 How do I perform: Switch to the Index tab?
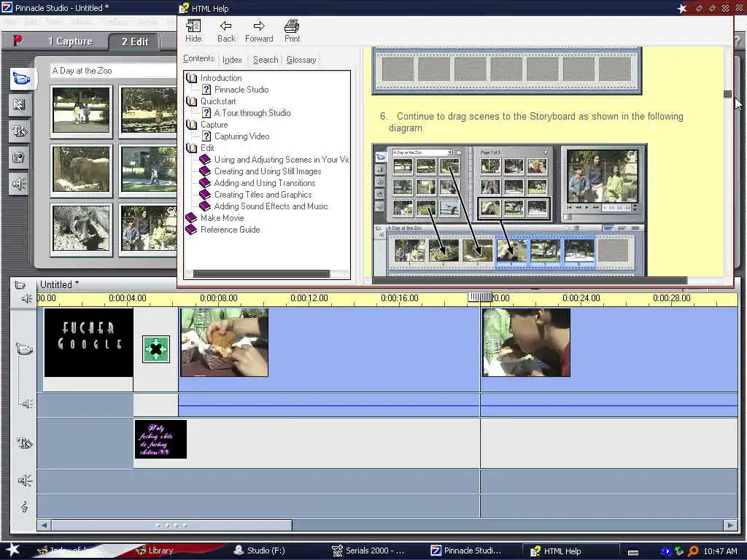point(232,60)
